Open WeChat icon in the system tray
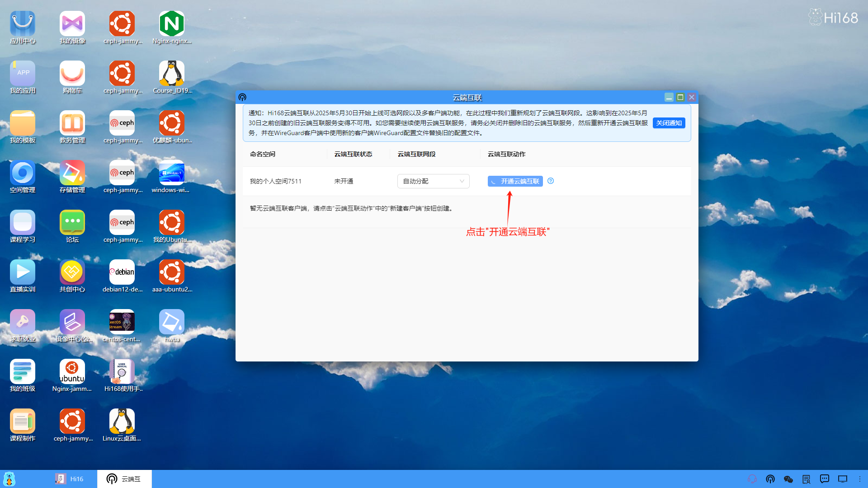The image size is (868, 488). [788, 479]
